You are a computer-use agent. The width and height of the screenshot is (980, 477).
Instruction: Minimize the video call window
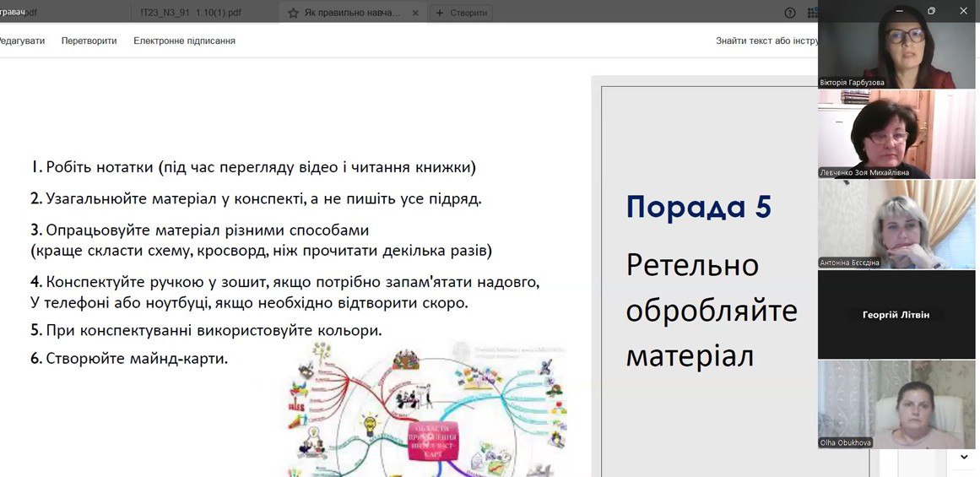[898, 10]
